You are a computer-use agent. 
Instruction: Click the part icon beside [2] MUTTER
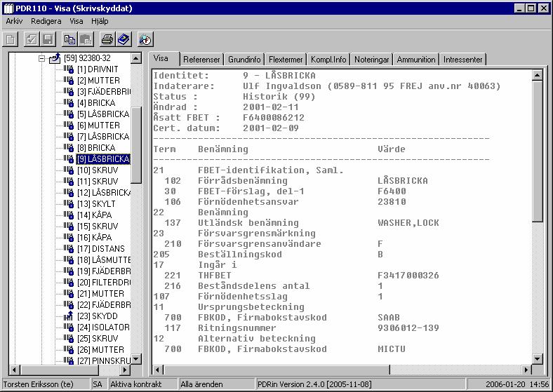[68, 81]
